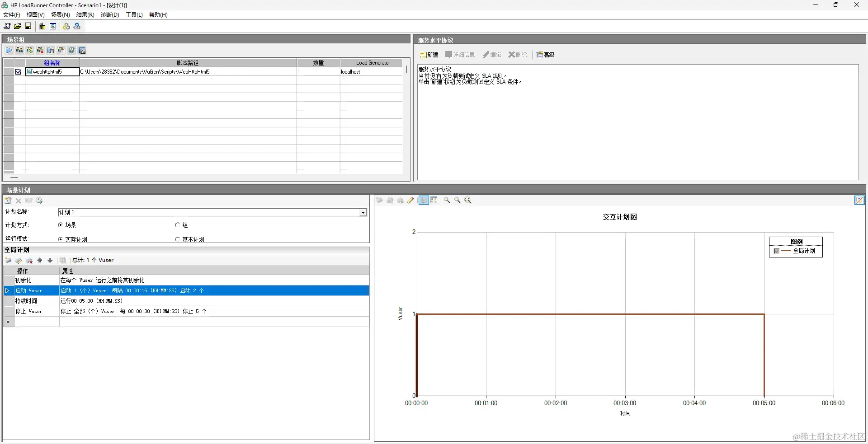Click the schedule clock start-time icon
This screenshot has width=868, height=444.
pos(39,201)
